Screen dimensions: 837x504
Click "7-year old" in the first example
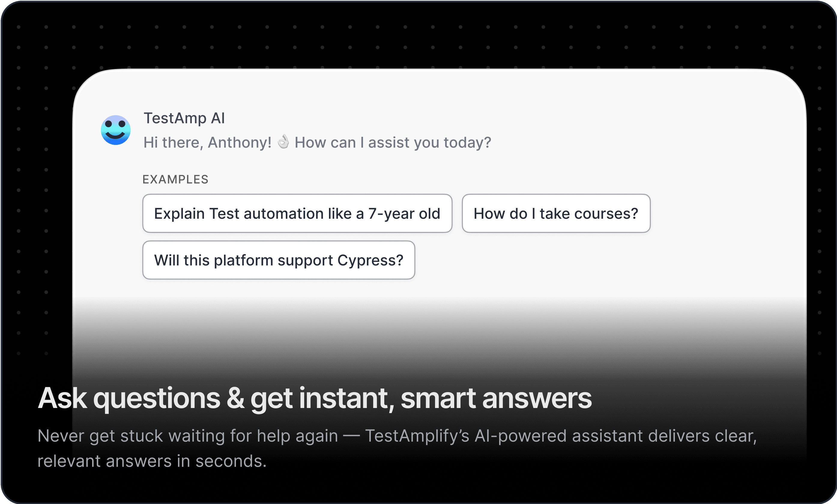point(404,214)
